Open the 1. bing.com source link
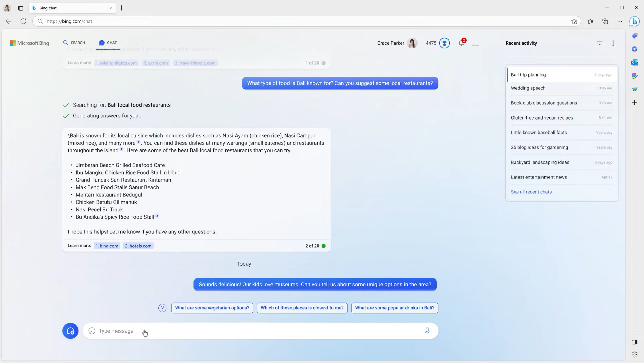Viewport: 644px width, 363px height. 107,246
